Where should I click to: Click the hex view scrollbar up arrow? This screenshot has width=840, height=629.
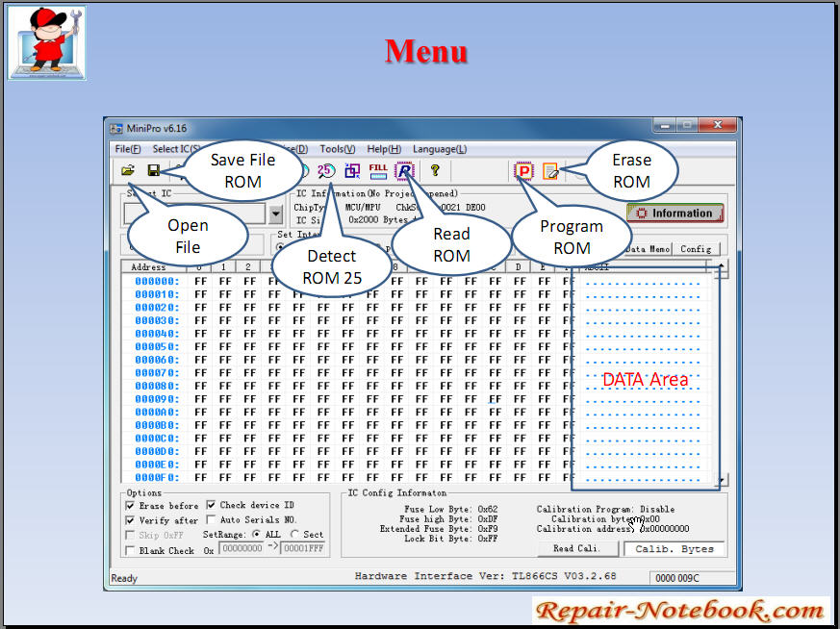[722, 266]
